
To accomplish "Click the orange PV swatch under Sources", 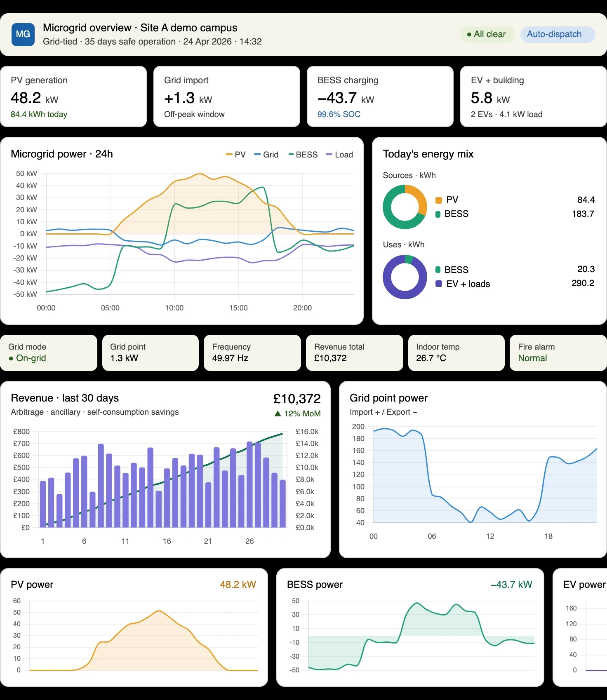I will coord(438,200).
